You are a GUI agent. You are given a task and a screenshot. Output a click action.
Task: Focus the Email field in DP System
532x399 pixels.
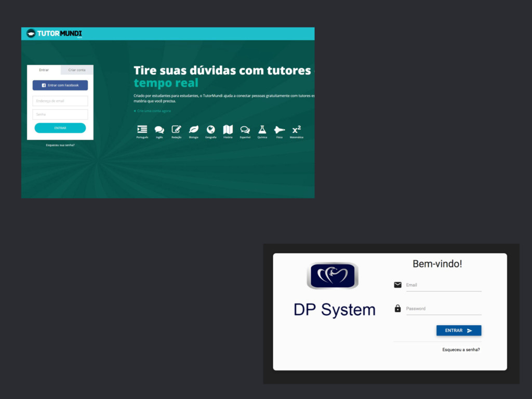click(444, 285)
